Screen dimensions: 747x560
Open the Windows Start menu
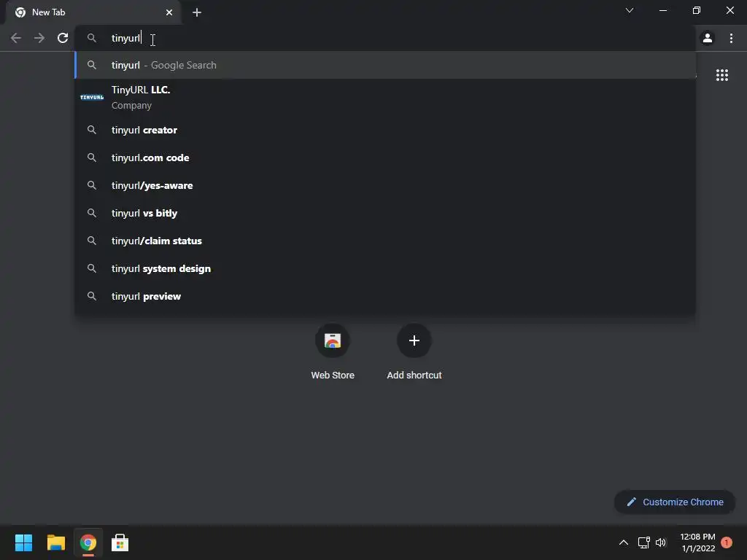coord(23,542)
